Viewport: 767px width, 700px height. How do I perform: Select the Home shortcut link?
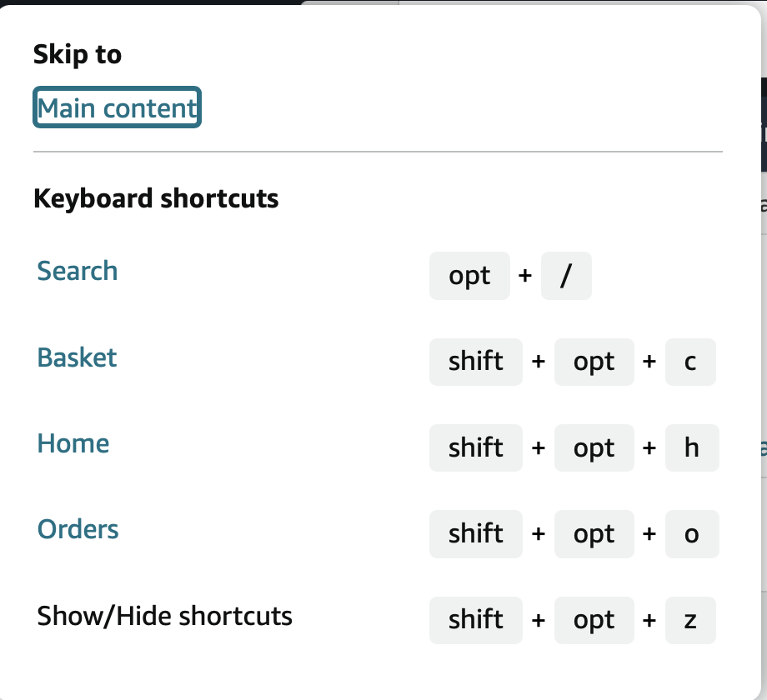click(x=73, y=443)
